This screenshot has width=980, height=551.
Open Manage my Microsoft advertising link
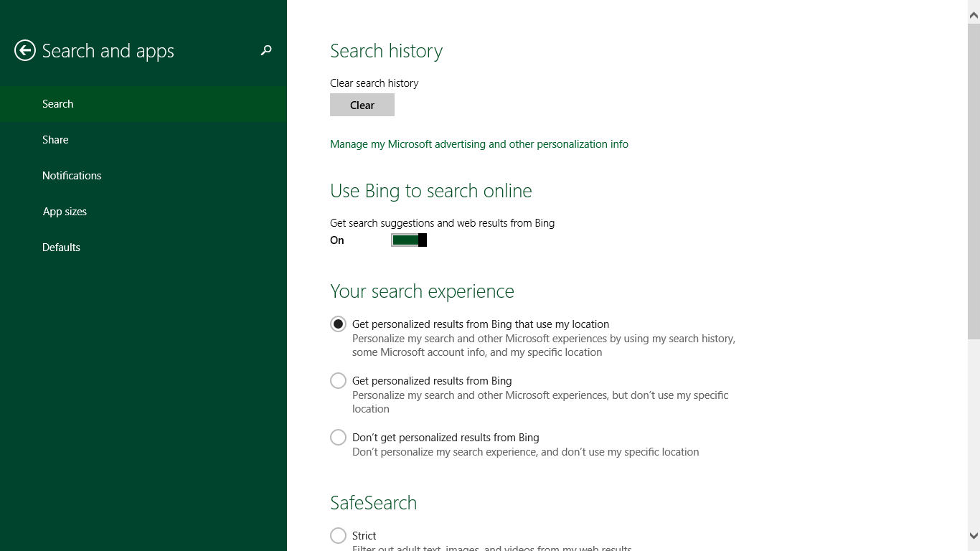click(479, 144)
